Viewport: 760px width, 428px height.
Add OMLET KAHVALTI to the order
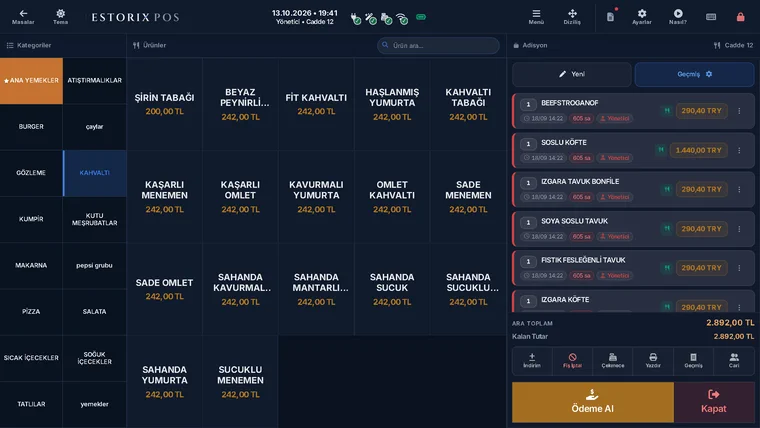click(x=392, y=196)
